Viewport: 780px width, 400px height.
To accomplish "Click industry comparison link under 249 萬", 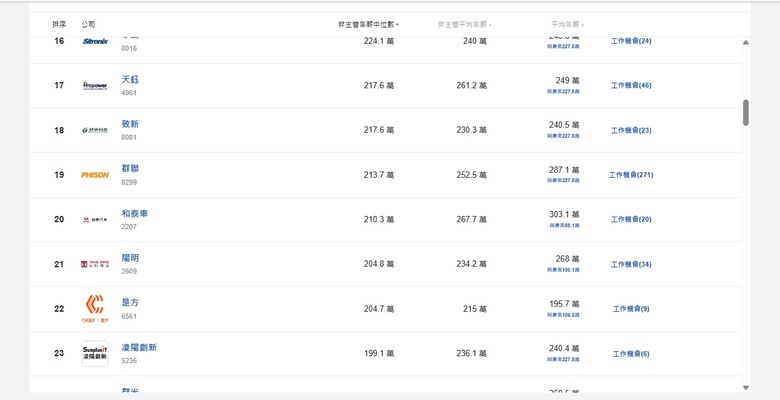I will tap(563, 92).
